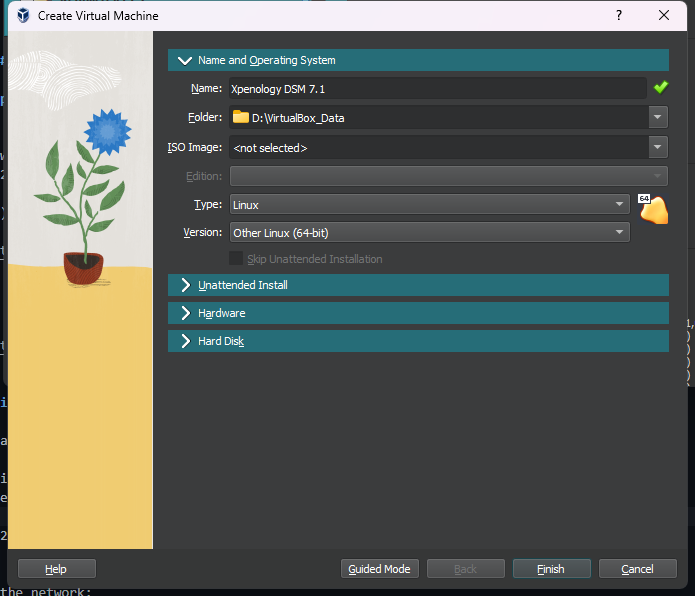Screen dimensions: 695x596
Task: Click the Type: label
Action: [208, 204]
